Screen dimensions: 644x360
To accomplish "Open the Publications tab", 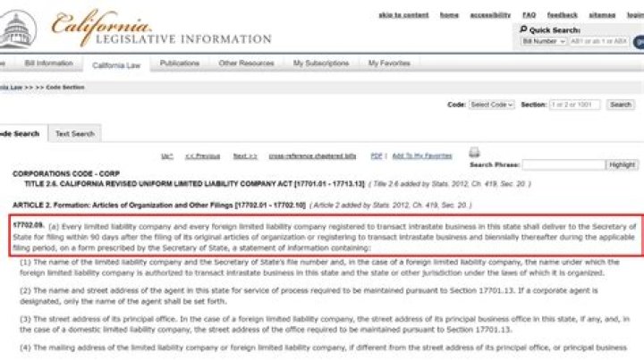I will pos(179,63).
